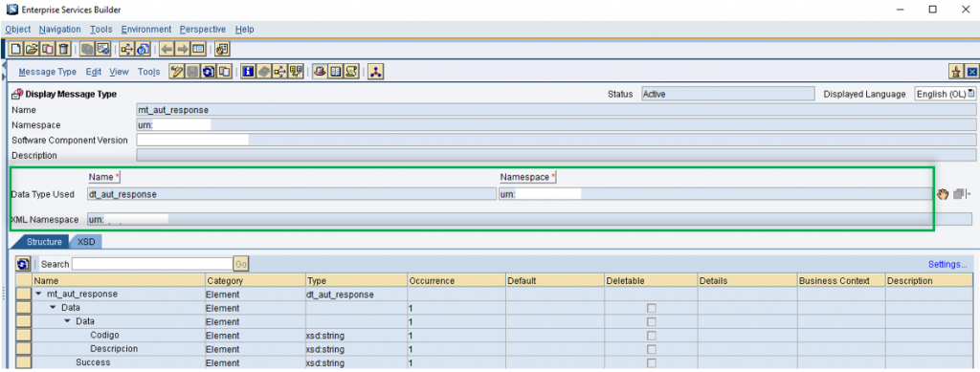The width and height of the screenshot is (980, 372).
Task: Click the detach window icon at top right
Action: tap(956, 72)
